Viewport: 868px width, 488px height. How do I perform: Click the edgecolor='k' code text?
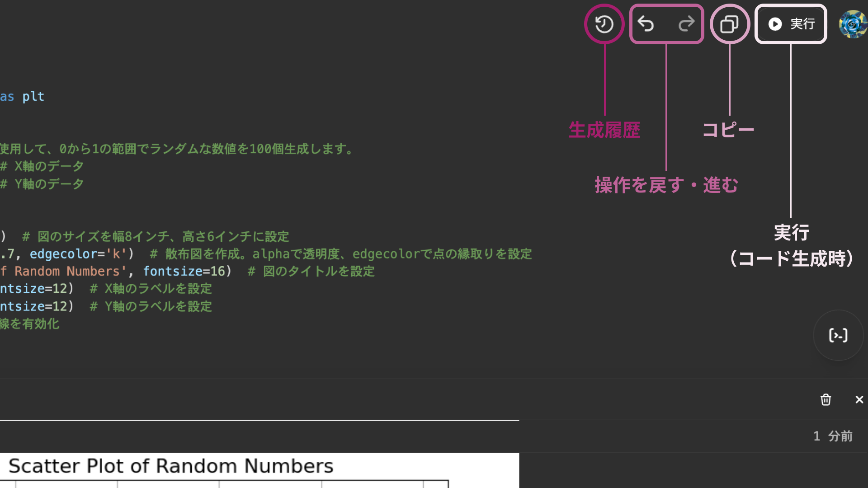[x=78, y=254]
